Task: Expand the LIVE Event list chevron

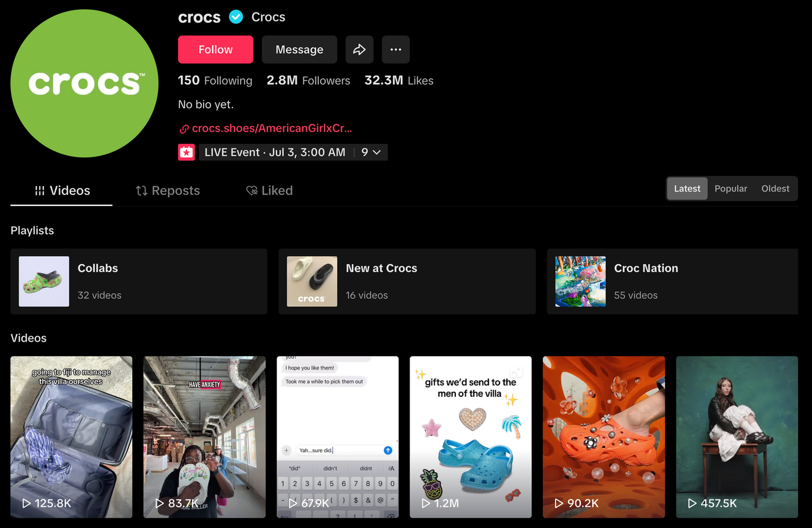Action: click(x=377, y=152)
